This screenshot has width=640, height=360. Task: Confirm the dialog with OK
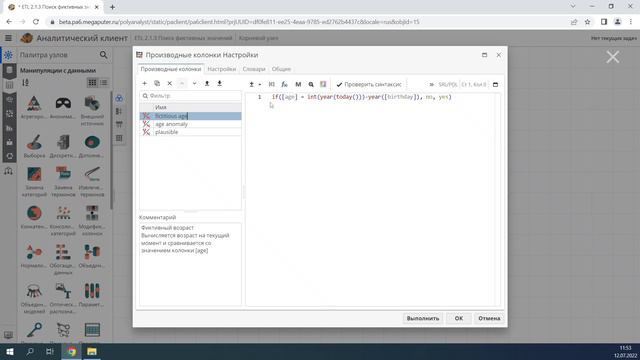[x=459, y=318]
